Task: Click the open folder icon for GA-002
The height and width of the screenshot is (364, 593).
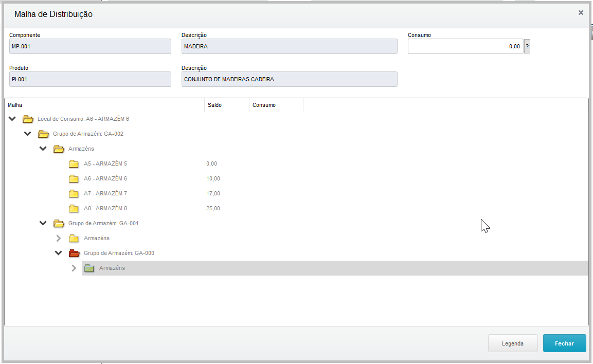Action: pyautogui.click(x=43, y=134)
